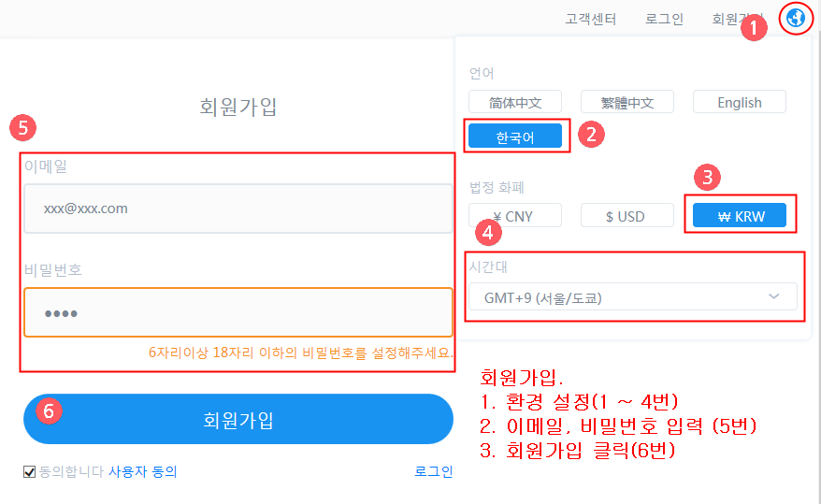Toggle the 동의합니다 agreement checkbox

point(29,472)
